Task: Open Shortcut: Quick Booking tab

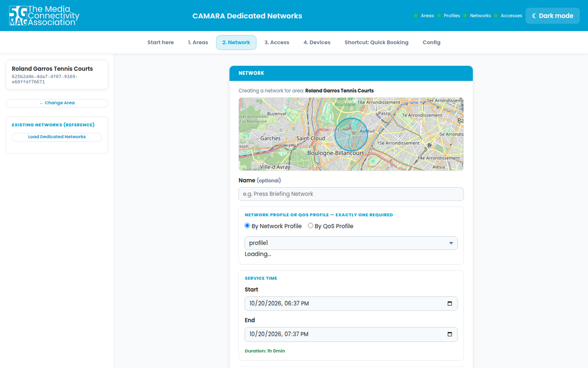Action: coord(376,42)
